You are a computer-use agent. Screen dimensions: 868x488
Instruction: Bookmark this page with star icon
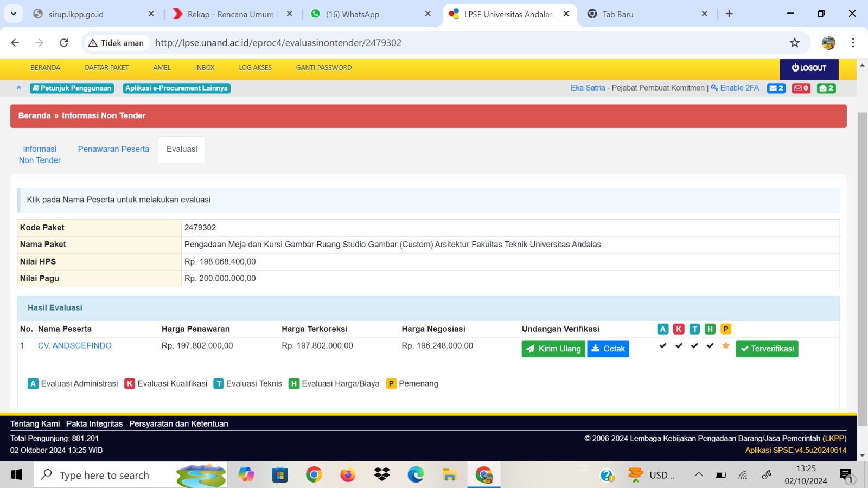[794, 43]
